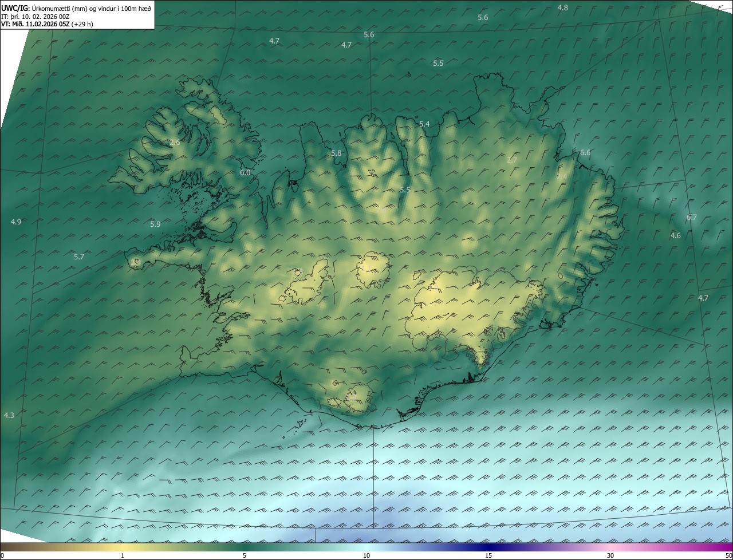Click the "6.0" map value
The height and width of the screenshot is (560, 733).
(245, 172)
